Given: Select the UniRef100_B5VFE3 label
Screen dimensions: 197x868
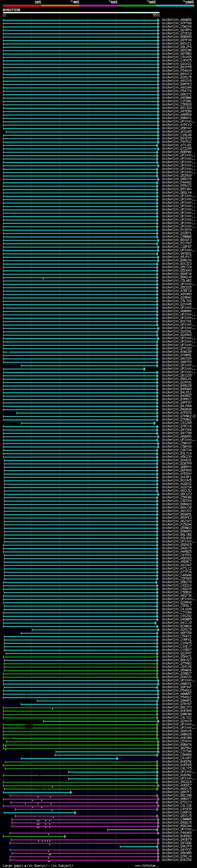Looking at the screenshot, I should (x=177, y=518).
